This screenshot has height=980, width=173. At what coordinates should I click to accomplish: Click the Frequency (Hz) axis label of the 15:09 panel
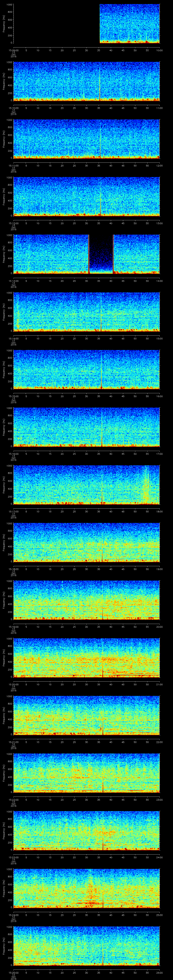tap(4, 24)
